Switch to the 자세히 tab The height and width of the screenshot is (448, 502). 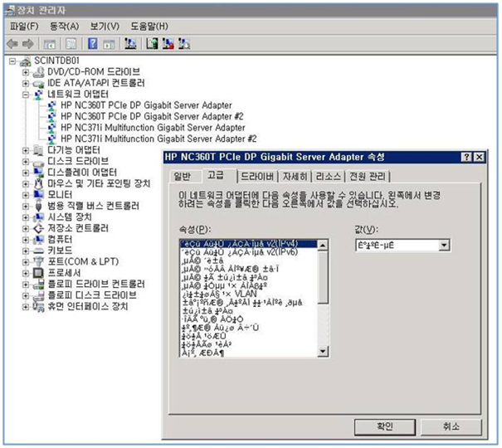pyautogui.click(x=295, y=177)
